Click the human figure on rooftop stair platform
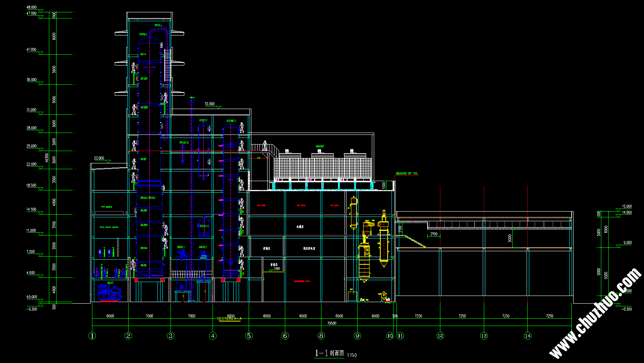This screenshot has width=644, height=363. click(265, 146)
